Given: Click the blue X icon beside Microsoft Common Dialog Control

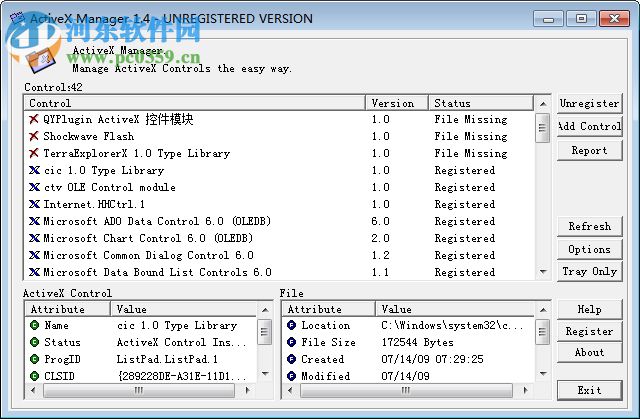Looking at the screenshot, I should point(34,255).
